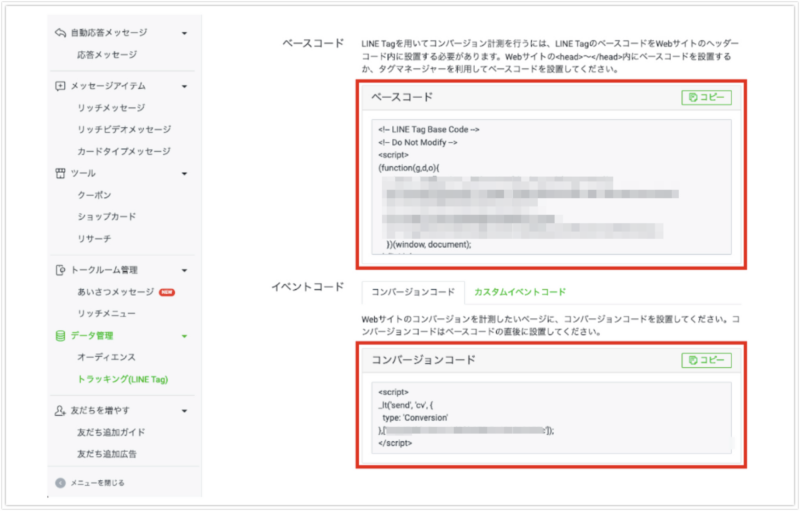The image size is (800, 511).
Task: Click the 友だちを増やす person-plus icon
Action: coord(60,411)
